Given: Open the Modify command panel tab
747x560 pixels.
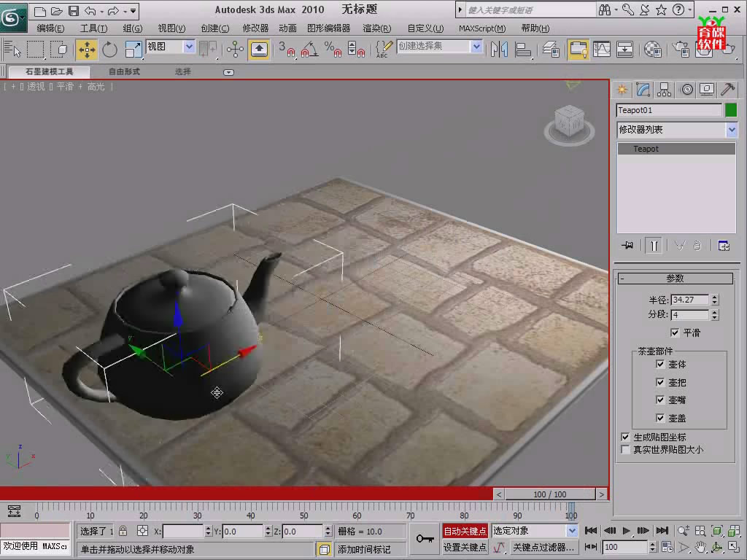Looking at the screenshot, I should coord(643,90).
